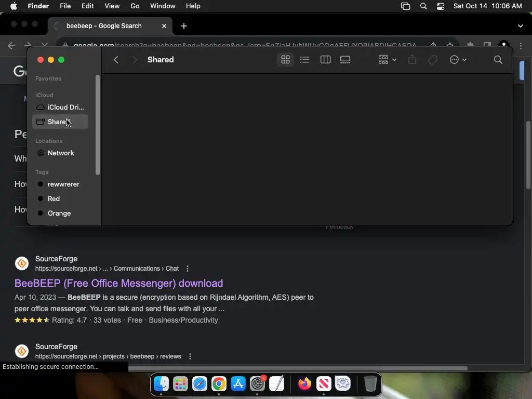The width and height of the screenshot is (532, 399).
Task: Select the Orange tag in sidebar
Action: pos(60,214)
